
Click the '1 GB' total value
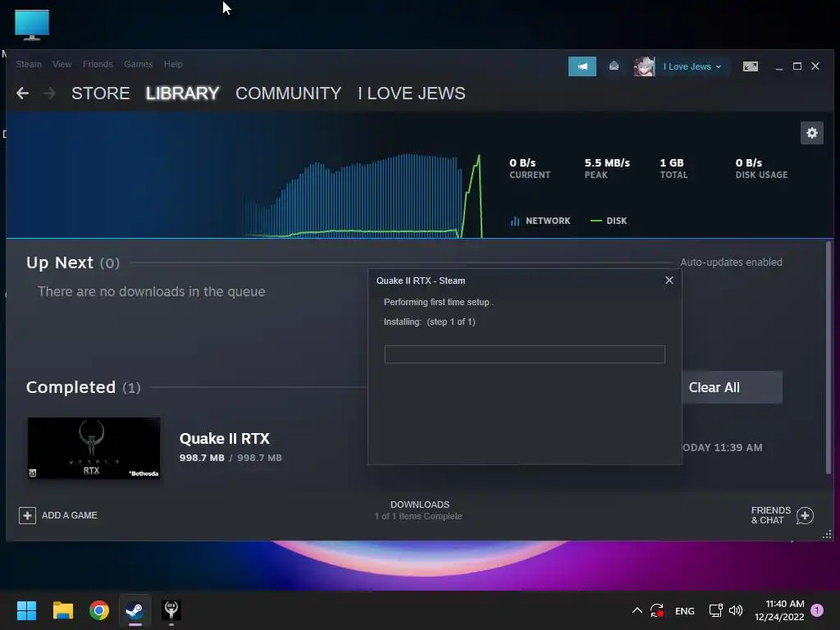[672, 163]
